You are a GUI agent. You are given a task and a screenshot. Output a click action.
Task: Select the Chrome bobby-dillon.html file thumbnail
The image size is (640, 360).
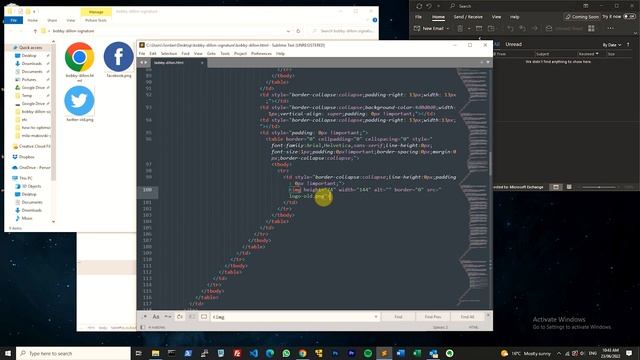tap(80, 62)
